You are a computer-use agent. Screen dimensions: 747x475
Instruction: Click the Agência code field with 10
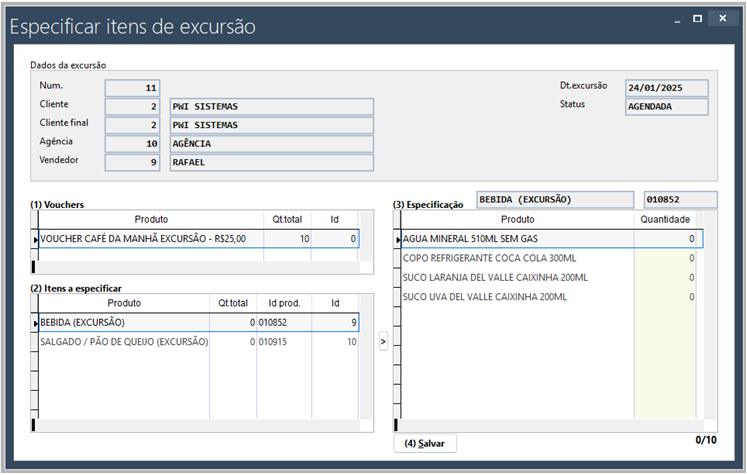pyautogui.click(x=132, y=144)
